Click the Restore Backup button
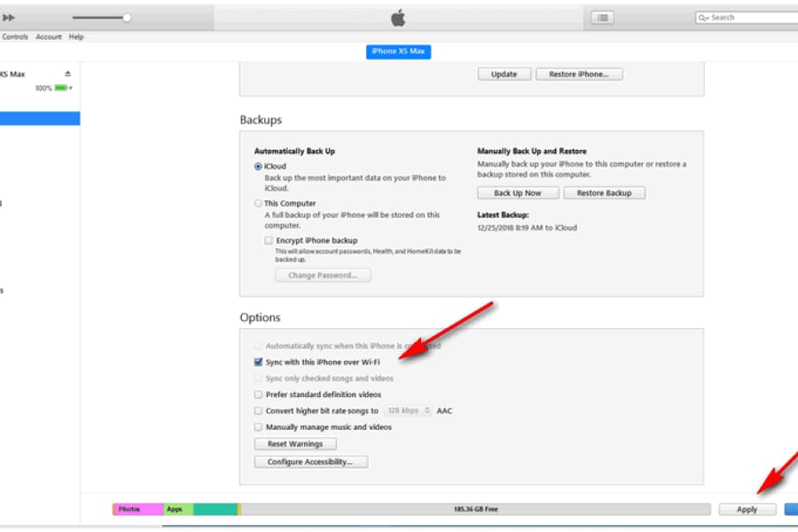The height and width of the screenshot is (532, 798). (x=604, y=193)
